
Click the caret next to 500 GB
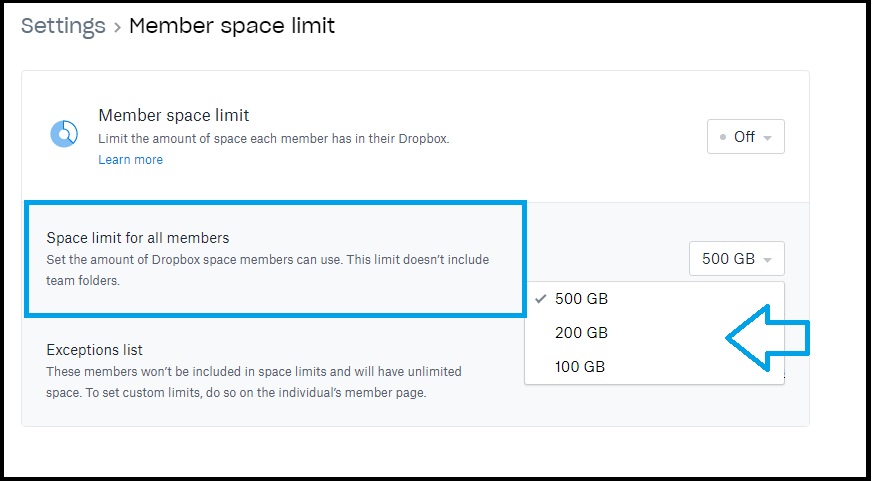point(767,260)
